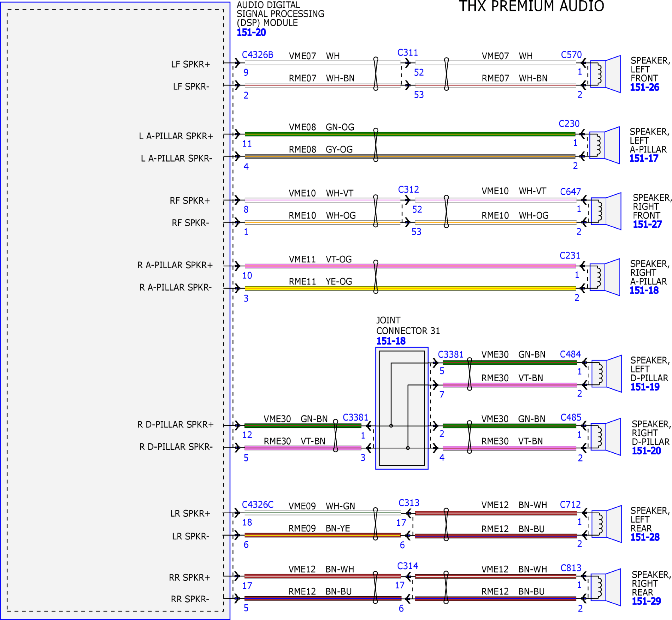The height and width of the screenshot is (620, 672).
Task: Click the THX PREMIUM AUDIO title
Action: pos(531,6)
